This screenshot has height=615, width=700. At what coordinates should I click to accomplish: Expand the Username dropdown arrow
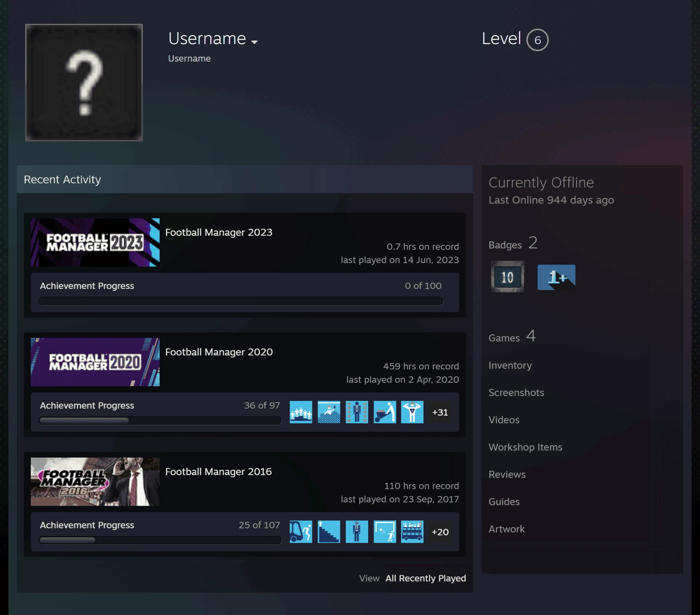click(x=254, y=42)
